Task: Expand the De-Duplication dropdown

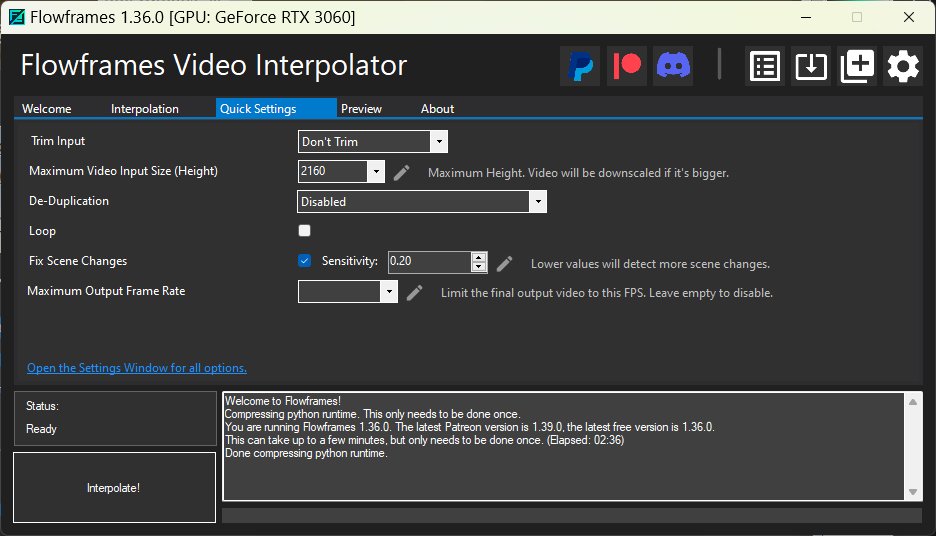Action: pos(538,202)
